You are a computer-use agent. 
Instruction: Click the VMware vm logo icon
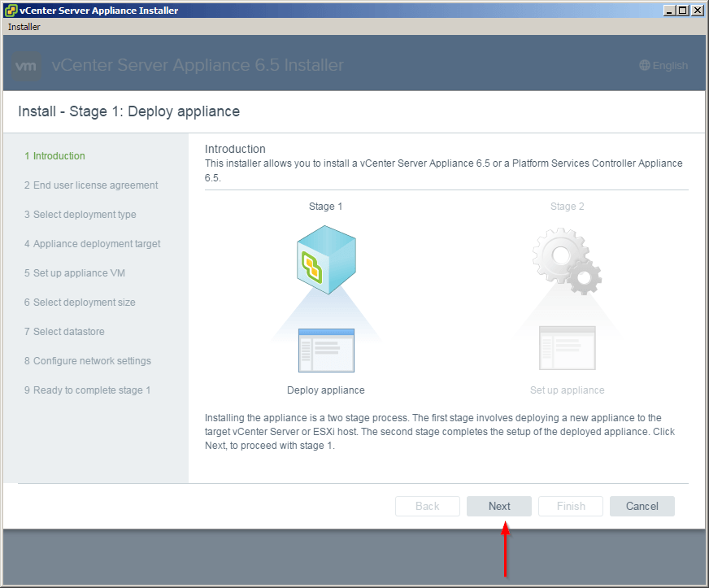pos(28,66)
